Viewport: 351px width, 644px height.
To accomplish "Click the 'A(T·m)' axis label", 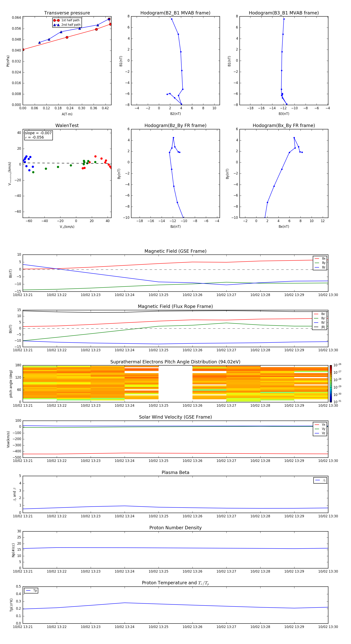I will coord(67,114).
